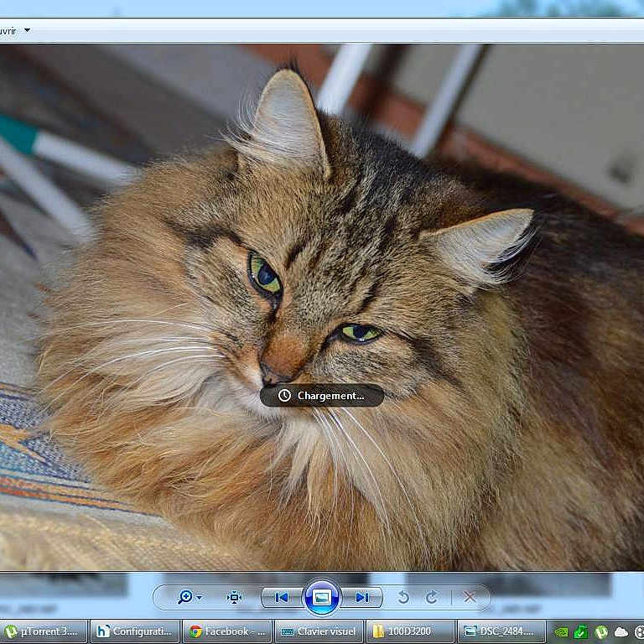Click the zoom magnifier icon
Viewport: 644px width, 644px height.
click(184, 597)
